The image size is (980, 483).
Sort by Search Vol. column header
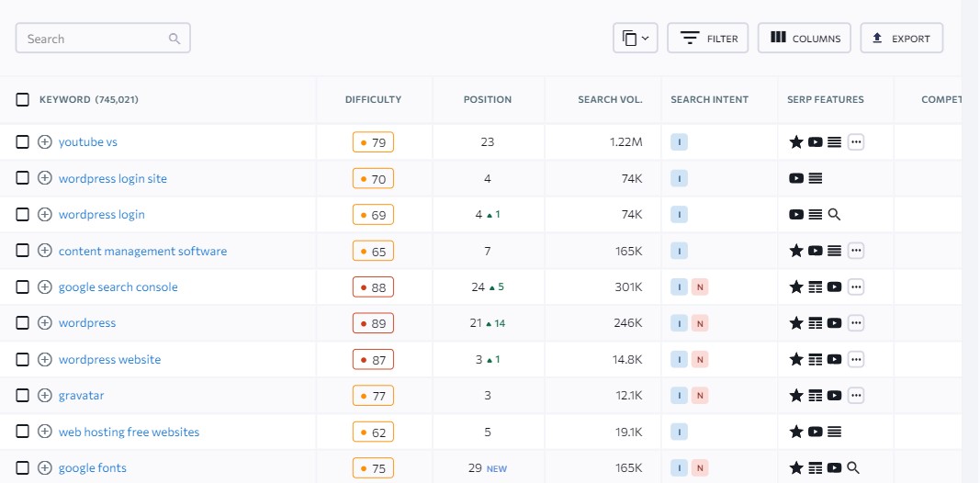point(610,99)
